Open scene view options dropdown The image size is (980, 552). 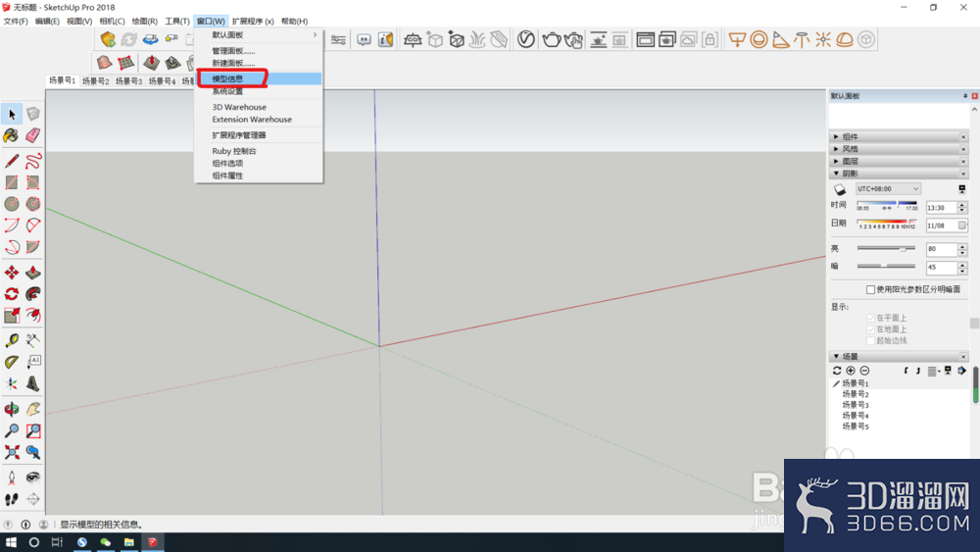934,372
